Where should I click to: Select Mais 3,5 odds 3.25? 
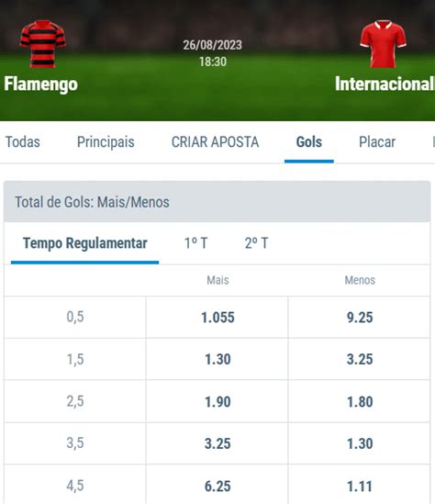(217, 444)
